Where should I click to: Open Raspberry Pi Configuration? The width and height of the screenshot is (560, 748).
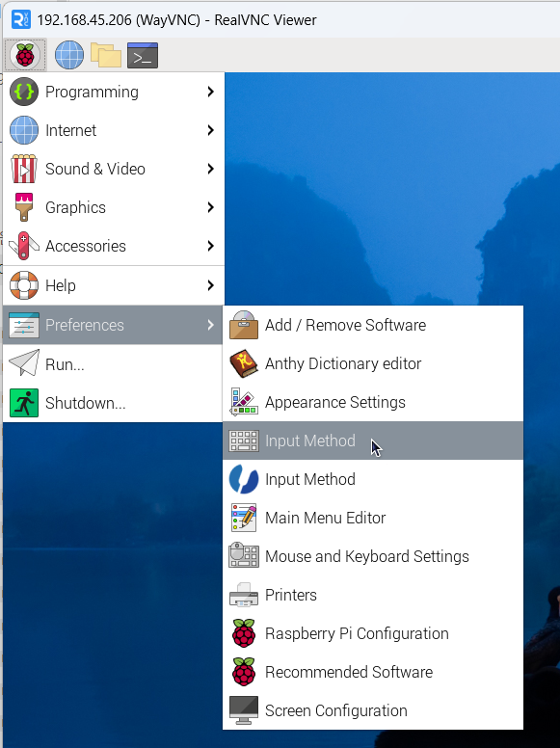coord(373,633)
